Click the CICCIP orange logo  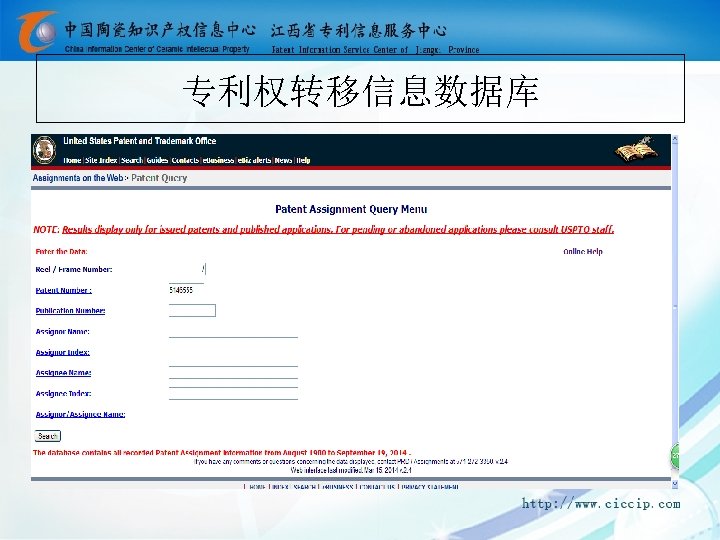pyautogui.click(x=37, y=31)
